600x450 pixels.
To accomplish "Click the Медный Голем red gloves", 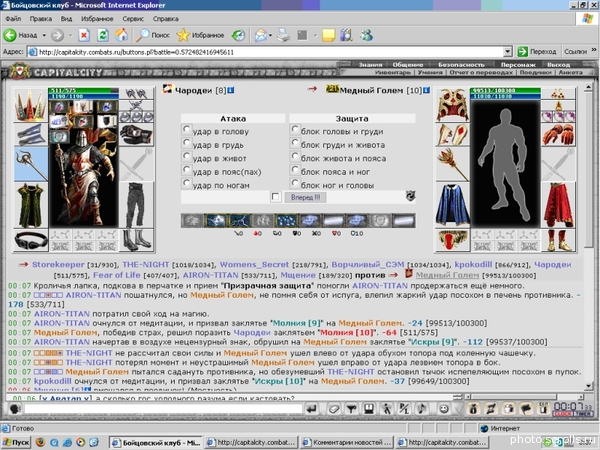I will [559, 135].
